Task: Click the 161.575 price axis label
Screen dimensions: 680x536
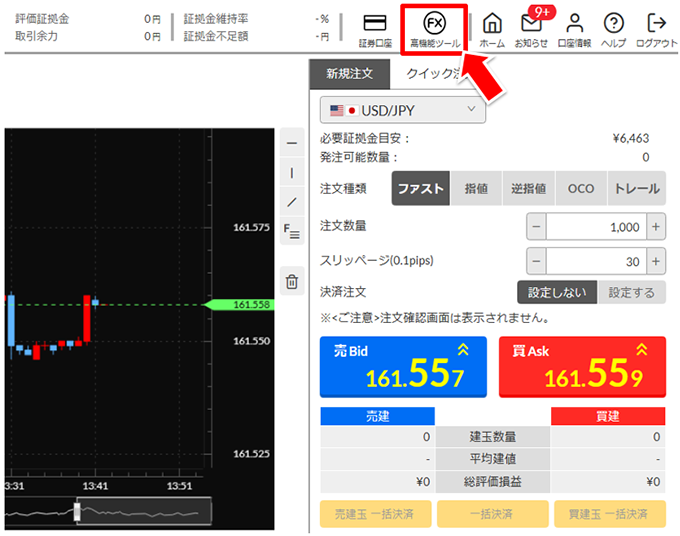Action: tap(252, 227)
